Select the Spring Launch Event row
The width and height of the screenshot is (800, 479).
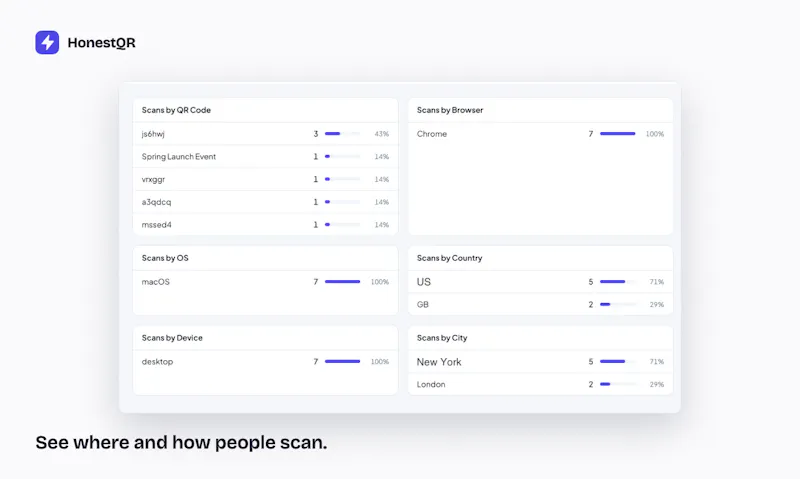coord(265,157)
